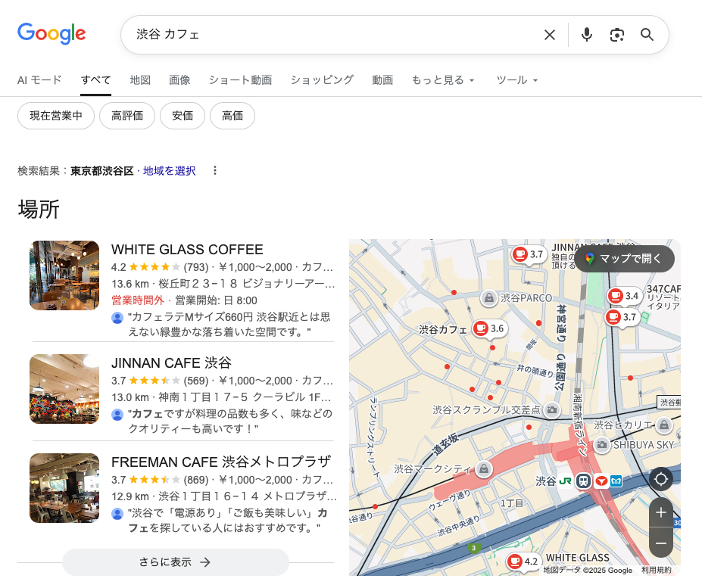This screenshot has width=702, height=588.
Task: Expand more places with さらに表示
Action: point(176,562)
